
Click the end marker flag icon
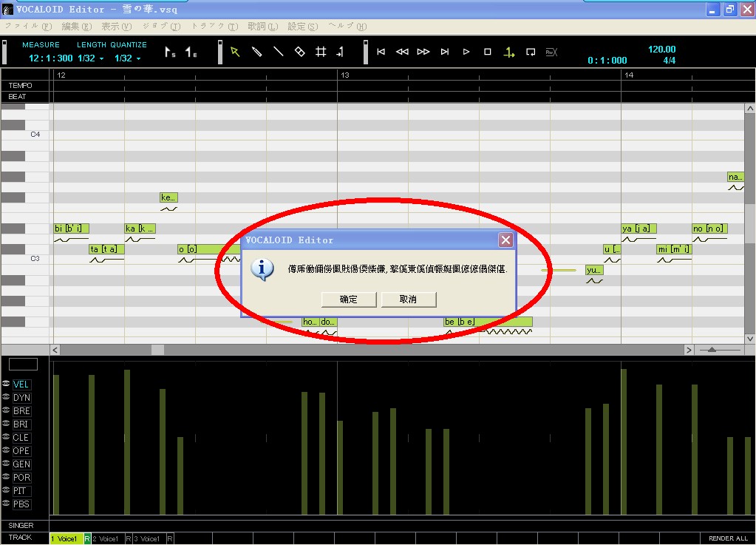[191, 52]
